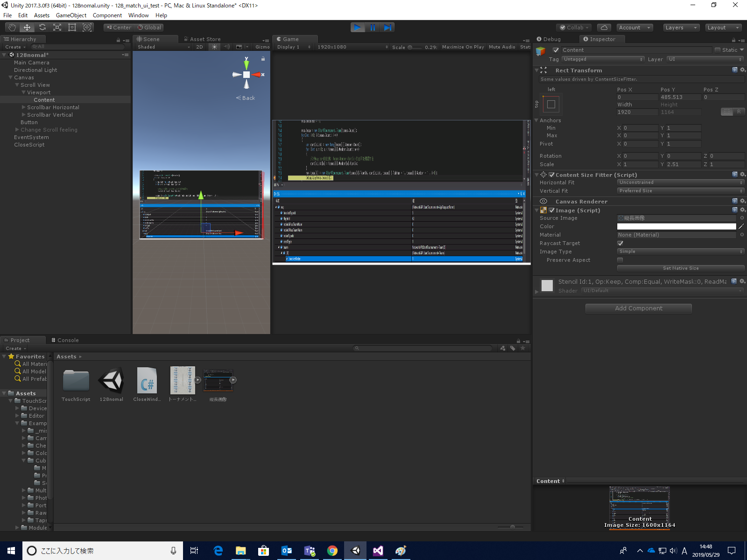Open the cloud services icon
The width and height of the screenshot is (747, 560).
604,28
